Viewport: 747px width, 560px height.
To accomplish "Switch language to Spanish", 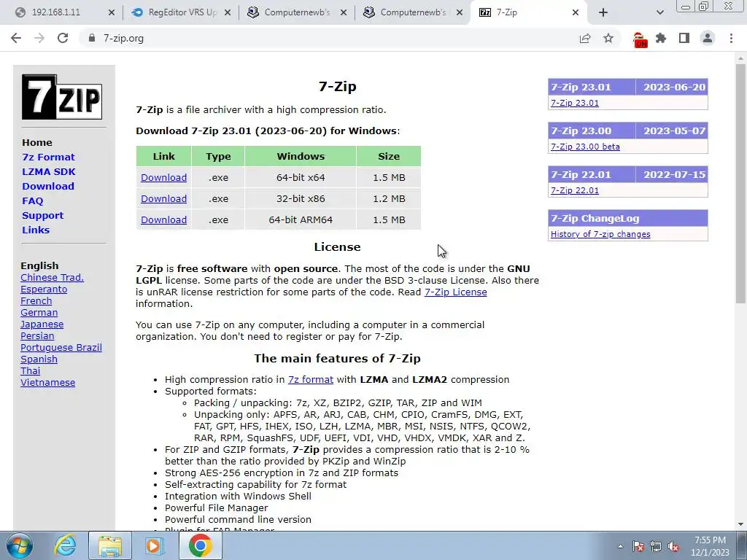I will [x=39, y=359].
